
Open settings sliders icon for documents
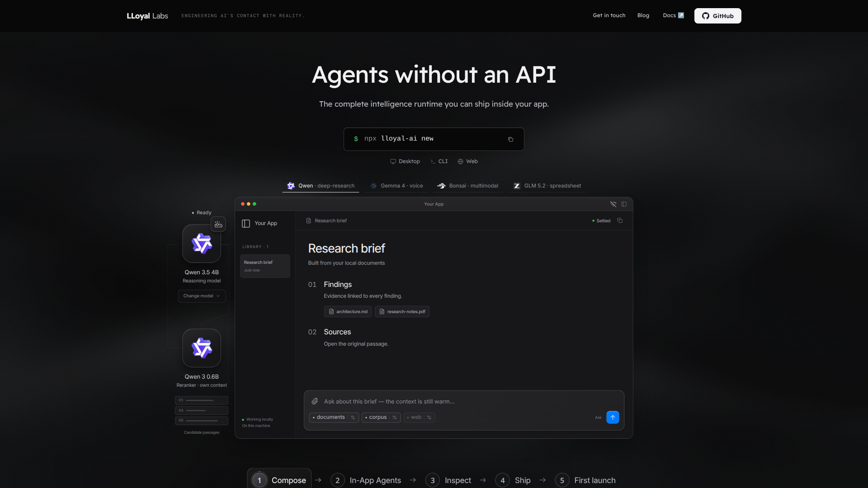(x=353, y=418)
